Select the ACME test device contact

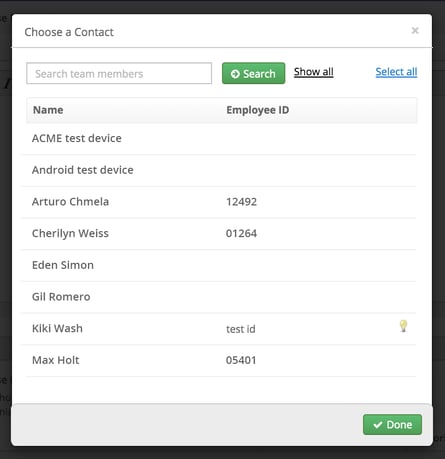click(218, 138)
